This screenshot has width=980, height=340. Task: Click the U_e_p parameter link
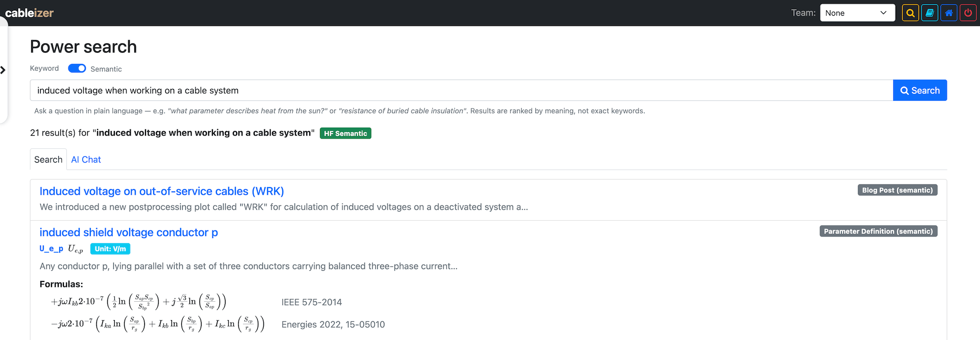(x=52, y=249)
